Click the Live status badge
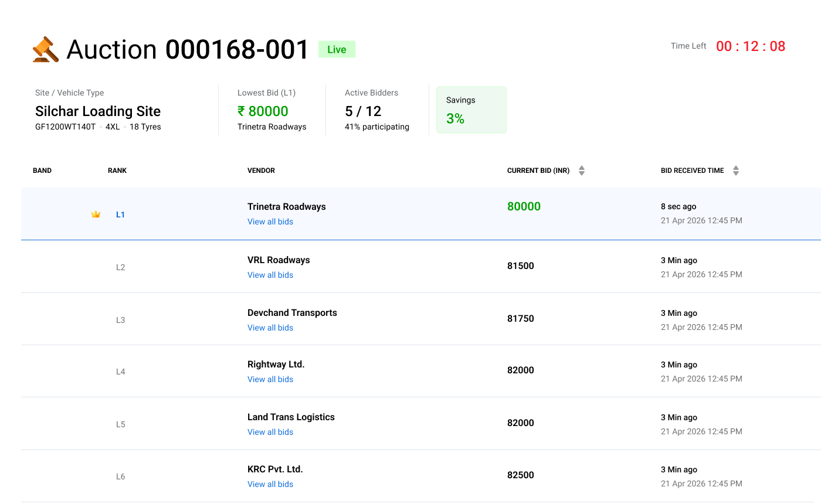This screenshot has width=821, height=504. point(337,49)
